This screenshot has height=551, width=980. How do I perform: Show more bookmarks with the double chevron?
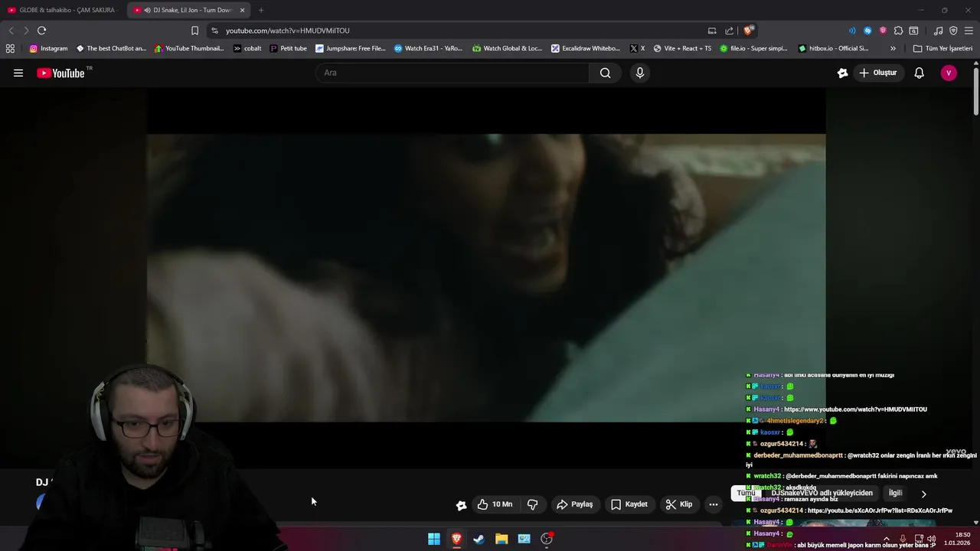click(893, 48)
